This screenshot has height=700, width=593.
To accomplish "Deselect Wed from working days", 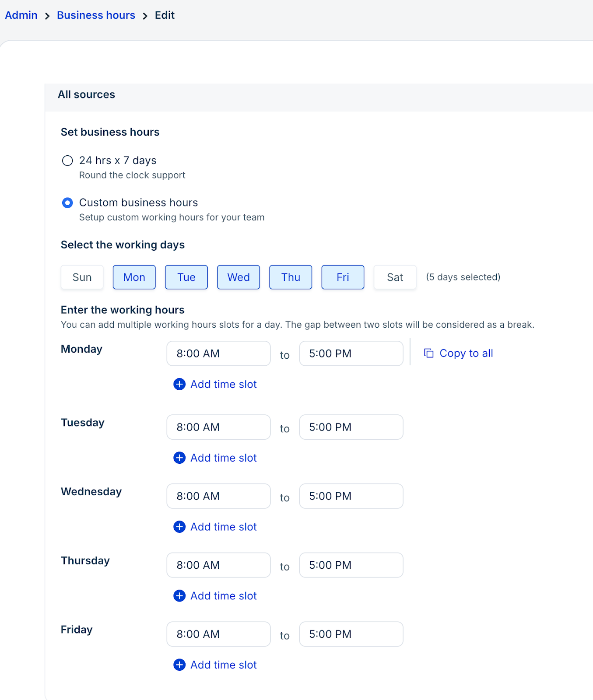I will point(239,277).
